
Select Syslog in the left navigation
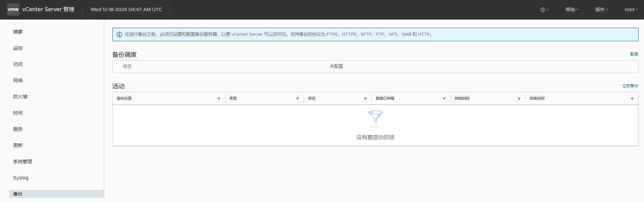point(21,178)
